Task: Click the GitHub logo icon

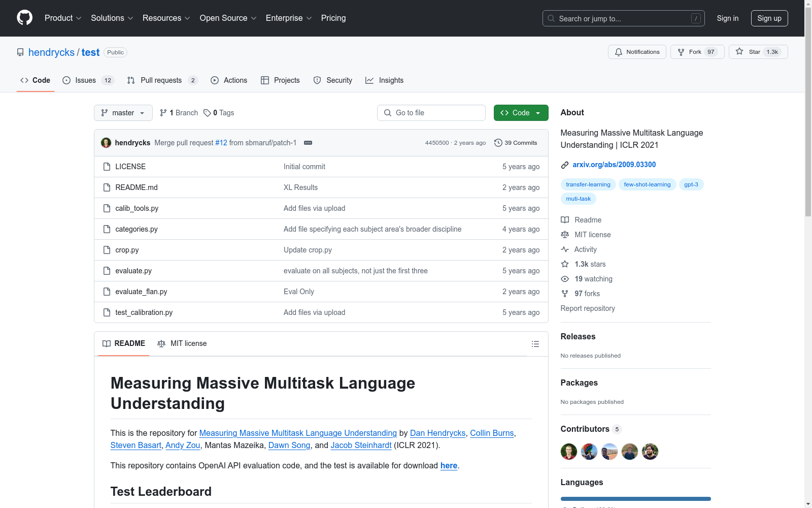Action: tap(24, 18)
